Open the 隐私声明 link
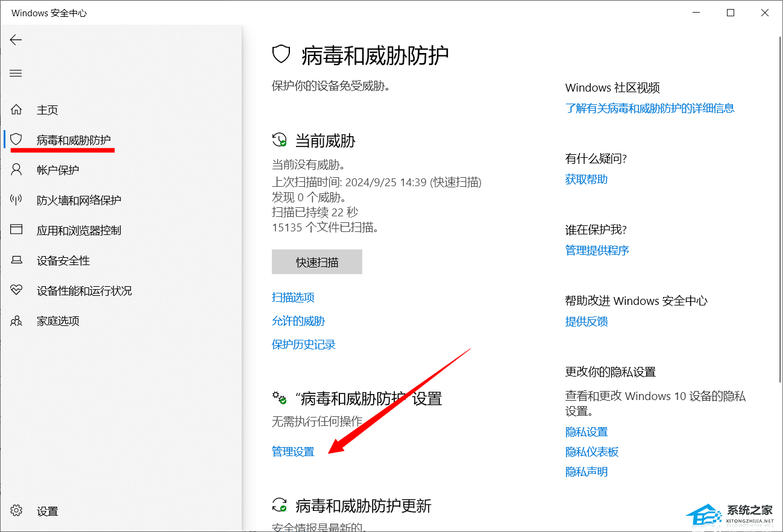Image resolution: width=783 pixels, height=532 pixels. pos(586,472)
